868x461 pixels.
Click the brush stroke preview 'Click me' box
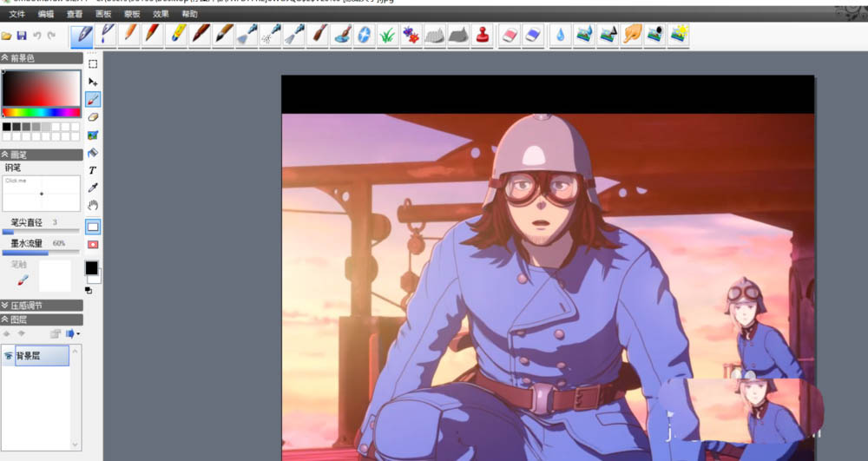[42, 194]
